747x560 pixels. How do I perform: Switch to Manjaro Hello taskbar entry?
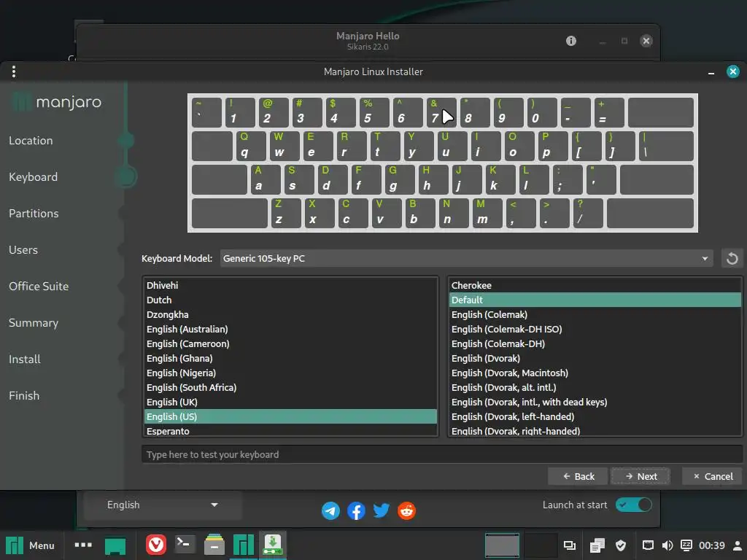click(x=244, y=545)
